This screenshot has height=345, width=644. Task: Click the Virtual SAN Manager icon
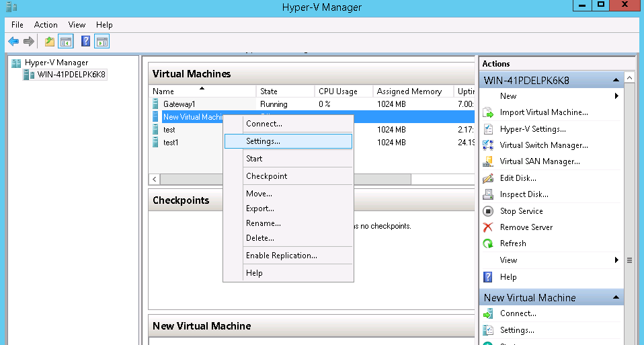tap(488, 161)
